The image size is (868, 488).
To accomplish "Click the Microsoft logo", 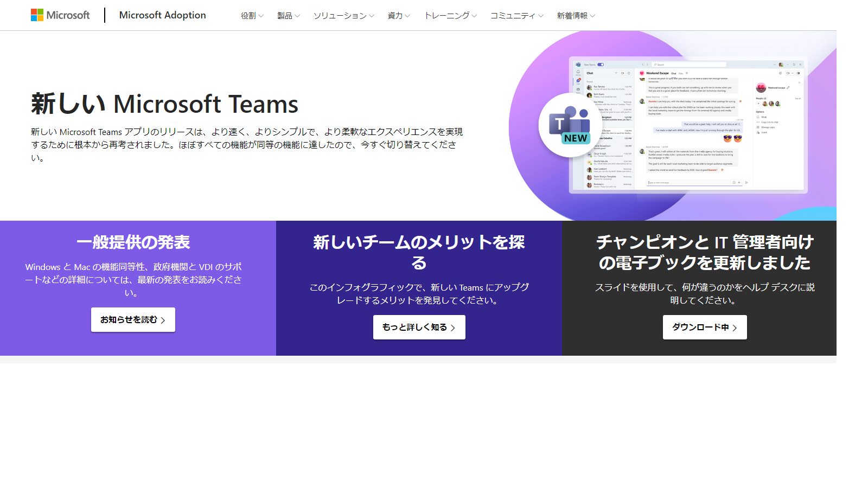I will click(60, 15).
